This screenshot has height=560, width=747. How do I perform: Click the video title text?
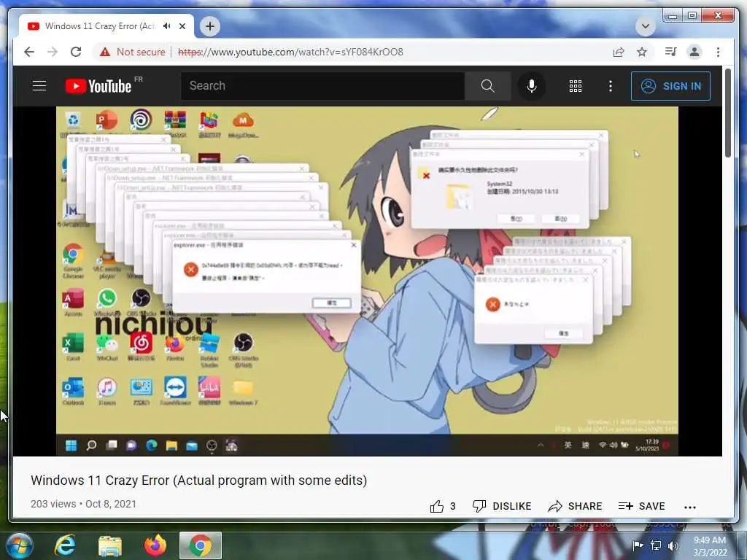[198, 481]
